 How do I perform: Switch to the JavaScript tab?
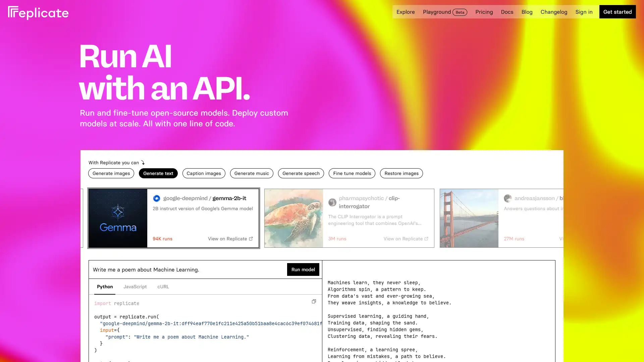(x=135, y=287)
